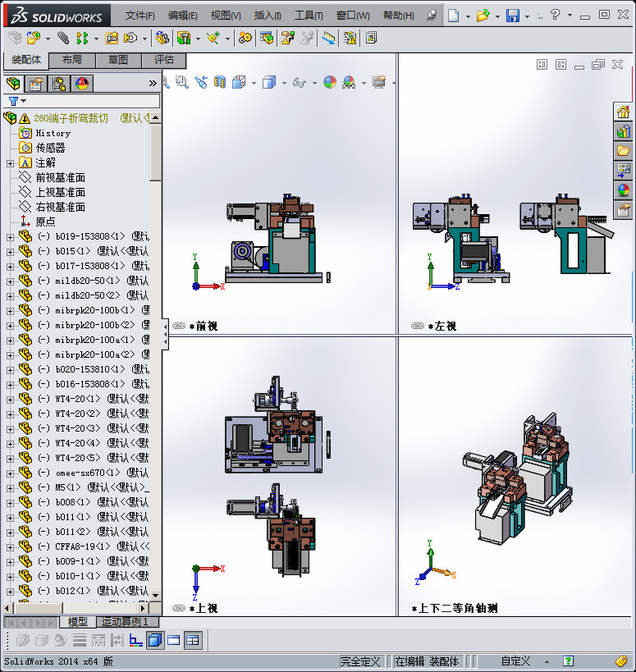This screenshot has height=672, width=636.
Task: Toggle the link views icon beside 前视 label
Action: point(178,326)
